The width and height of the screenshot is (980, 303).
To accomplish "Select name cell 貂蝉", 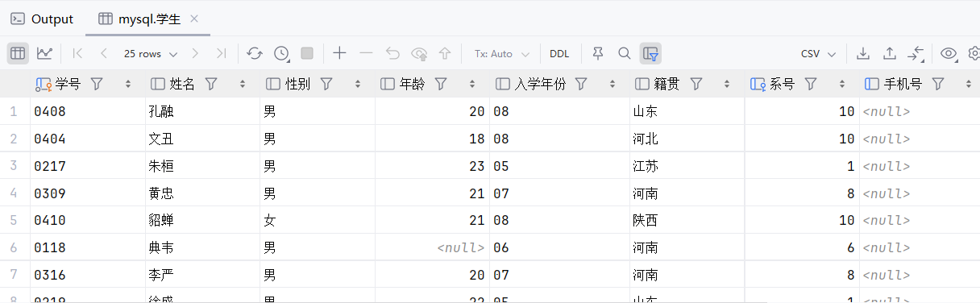I will point(203,220).
